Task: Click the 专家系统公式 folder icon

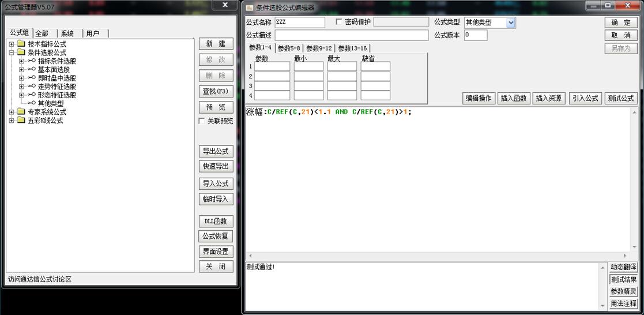Action: 21,111
